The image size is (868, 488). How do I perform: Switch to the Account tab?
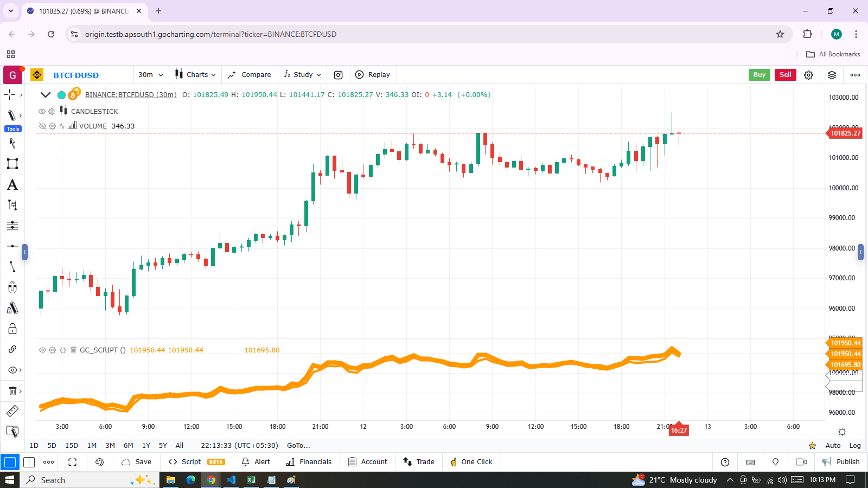(368, 462)
